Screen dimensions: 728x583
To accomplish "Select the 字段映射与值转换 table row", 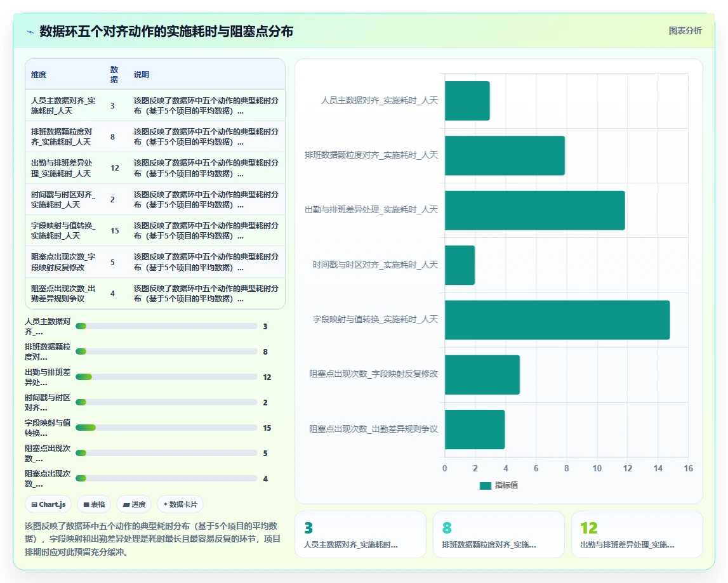I will click(155, 231).
